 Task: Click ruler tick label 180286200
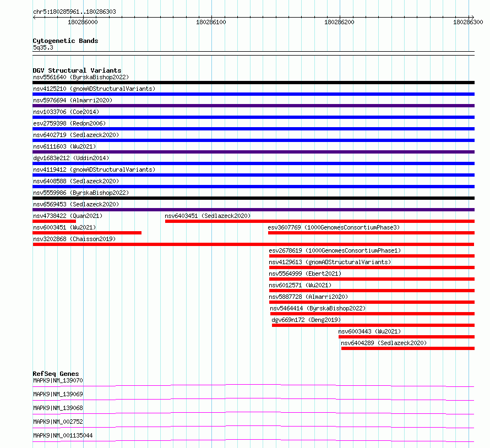(x=339, y=22)
